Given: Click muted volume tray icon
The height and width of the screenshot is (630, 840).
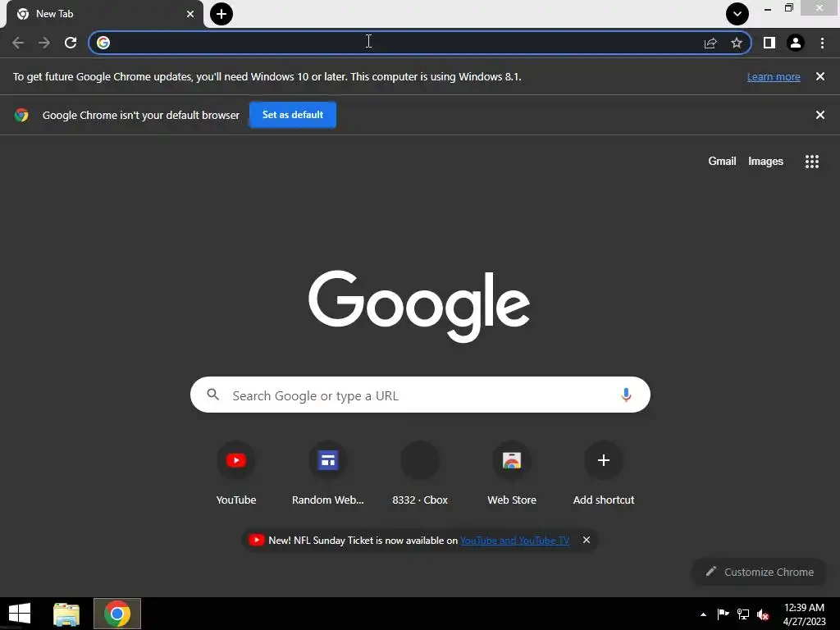Looking at the screenshot, I should pos(764,614).
